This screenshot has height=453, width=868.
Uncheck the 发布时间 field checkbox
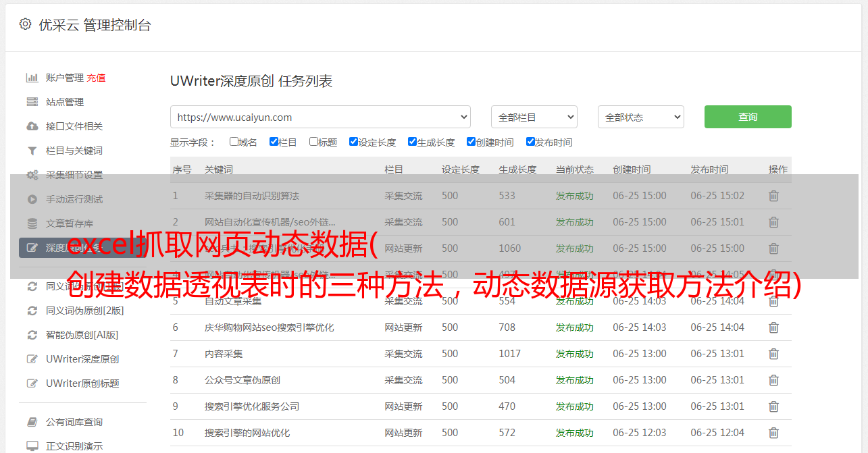tap(530, 142)
